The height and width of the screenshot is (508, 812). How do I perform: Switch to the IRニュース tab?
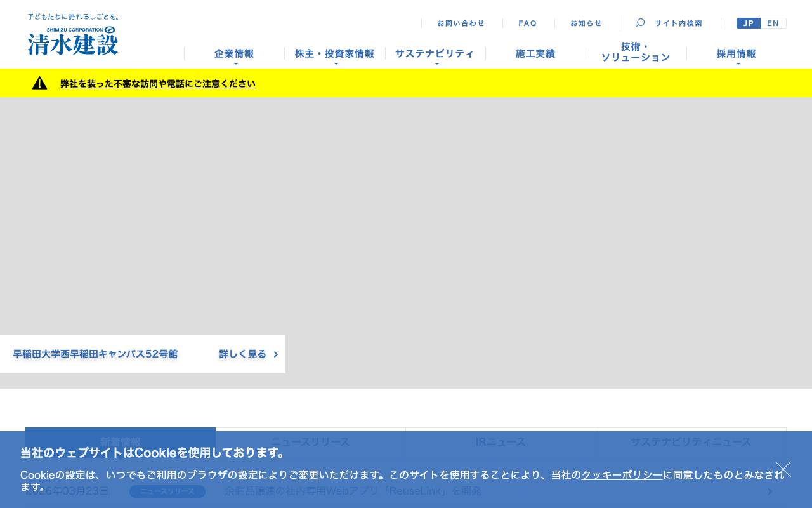[x=501, y=442]
